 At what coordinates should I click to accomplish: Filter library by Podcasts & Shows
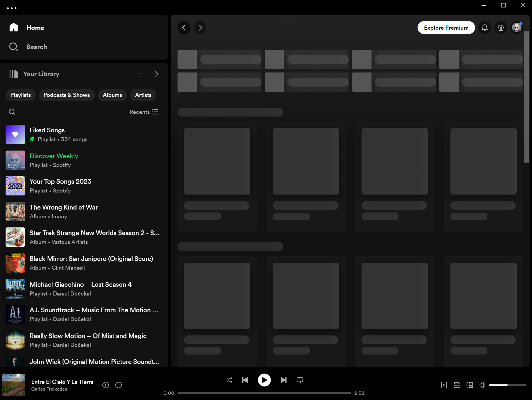coord(67,95)
